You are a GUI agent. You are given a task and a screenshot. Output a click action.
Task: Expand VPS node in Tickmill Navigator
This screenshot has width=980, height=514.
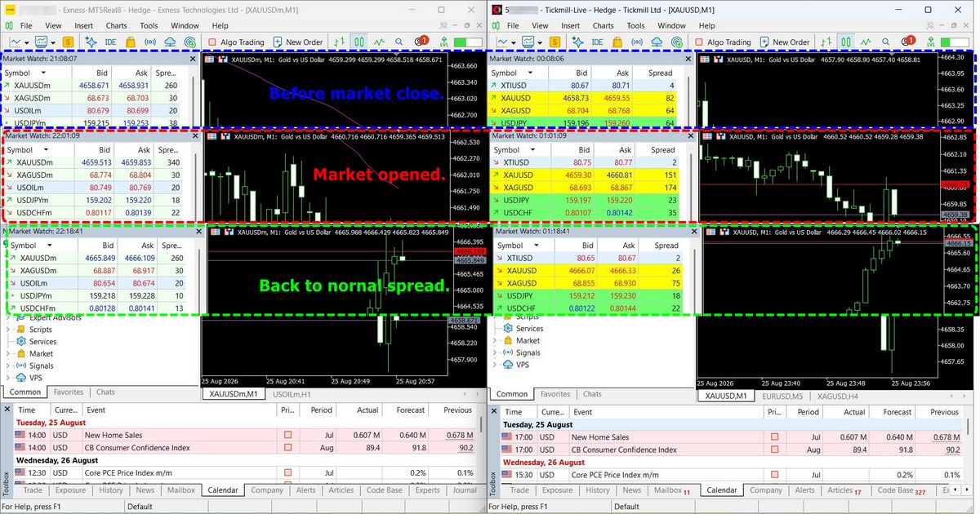(x=495, y=365)
